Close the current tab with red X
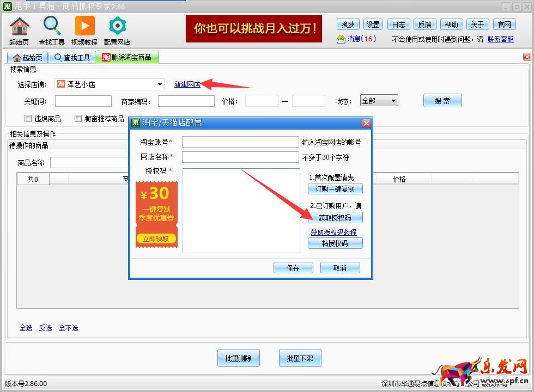This screenshot has height=392, width=534. click(x=527, y=57)
